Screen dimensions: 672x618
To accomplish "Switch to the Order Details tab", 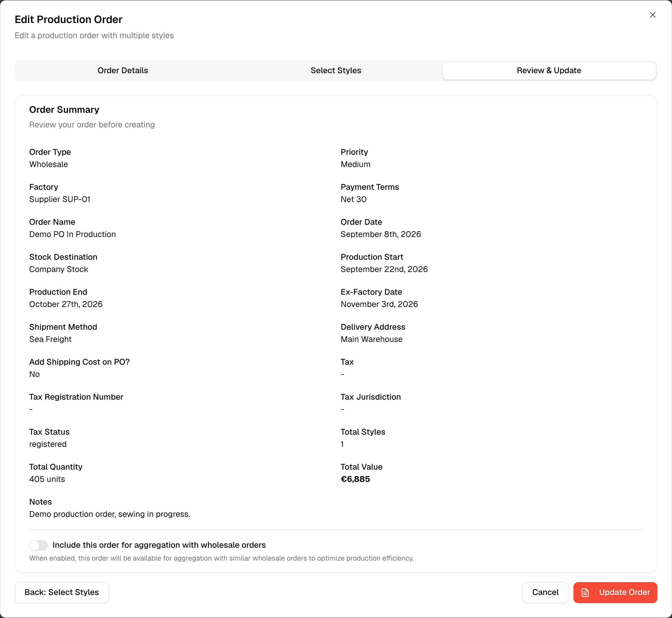I will click(123, 71).
